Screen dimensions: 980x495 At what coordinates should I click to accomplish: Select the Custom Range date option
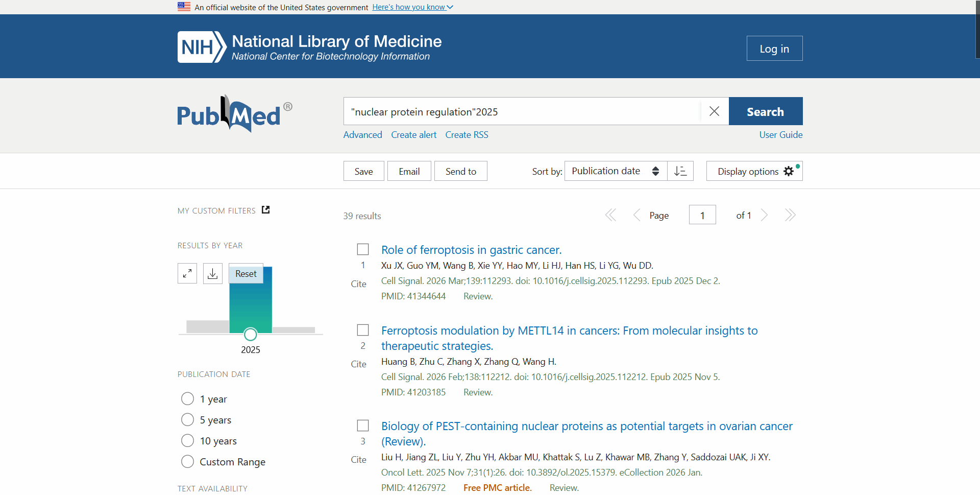(x=188, y=462)
